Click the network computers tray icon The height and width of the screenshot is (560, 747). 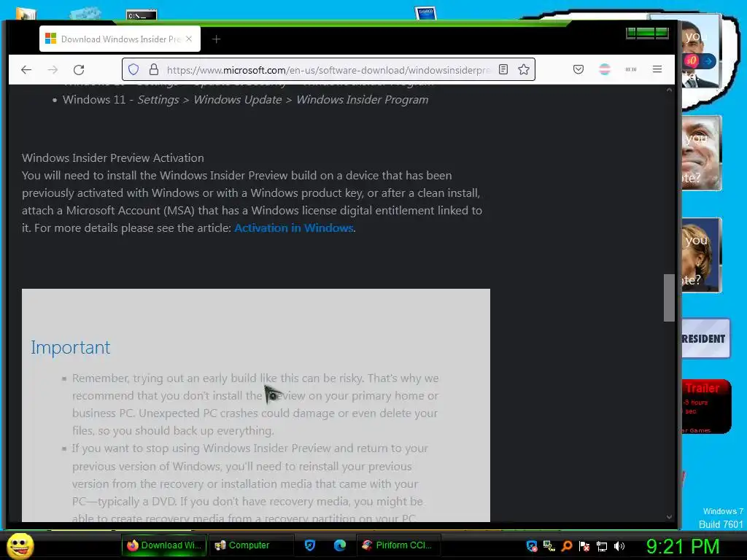point(549,546)
